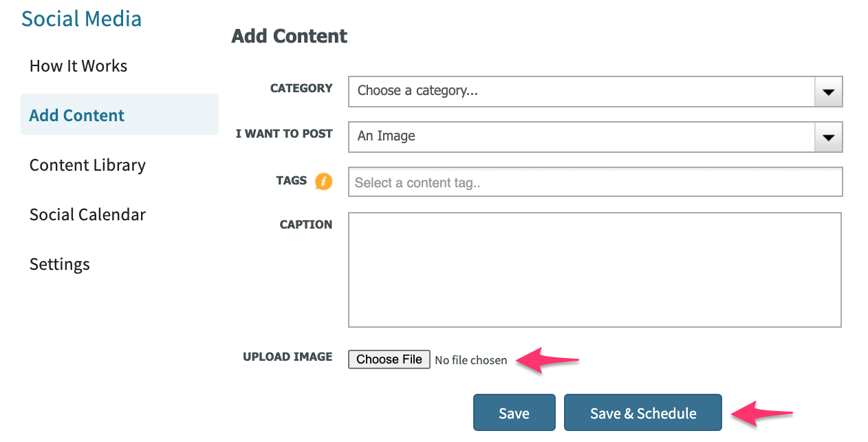Open the Social Calendar menu item

pos(87,215)
